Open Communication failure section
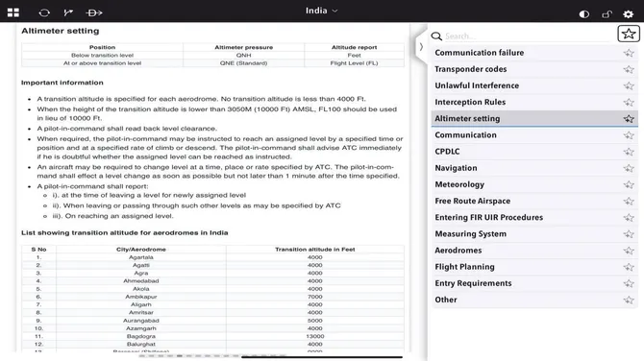Screen dimensions: 644x361 [534, 53]
